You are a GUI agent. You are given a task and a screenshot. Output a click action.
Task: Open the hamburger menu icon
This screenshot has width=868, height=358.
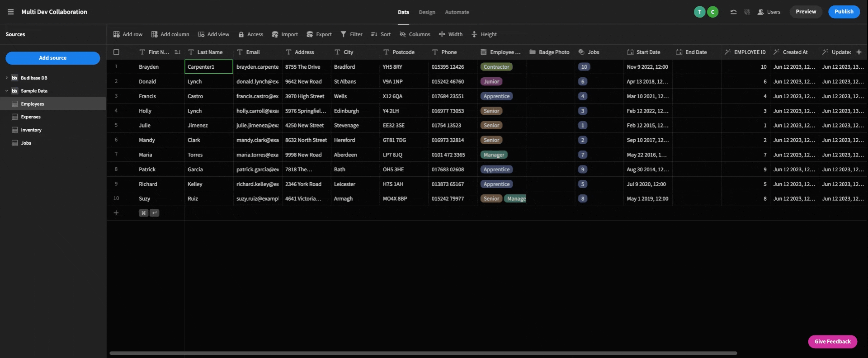coord(10,12)
